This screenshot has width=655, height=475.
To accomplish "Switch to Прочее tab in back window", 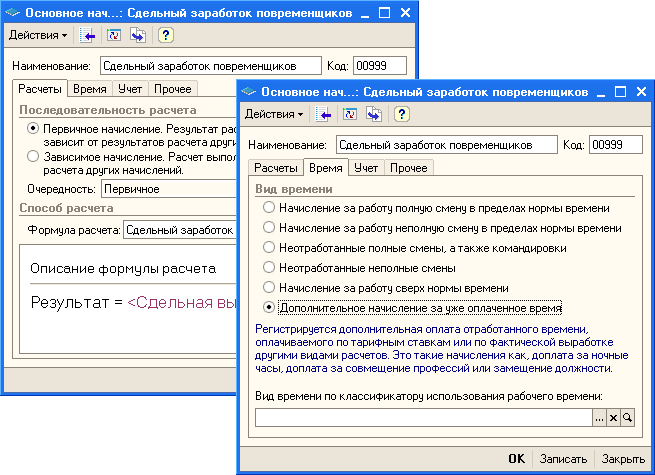I will (x=173, y=89).
